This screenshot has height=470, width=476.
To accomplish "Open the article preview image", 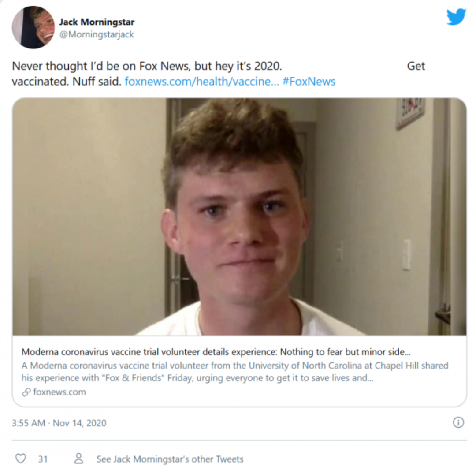I will (239, 216).
